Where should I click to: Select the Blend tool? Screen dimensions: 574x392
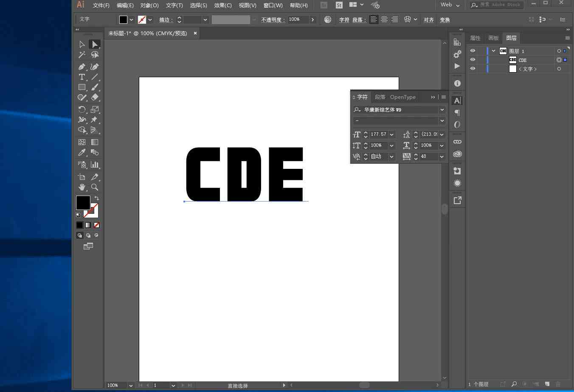(x=95, y=152)
